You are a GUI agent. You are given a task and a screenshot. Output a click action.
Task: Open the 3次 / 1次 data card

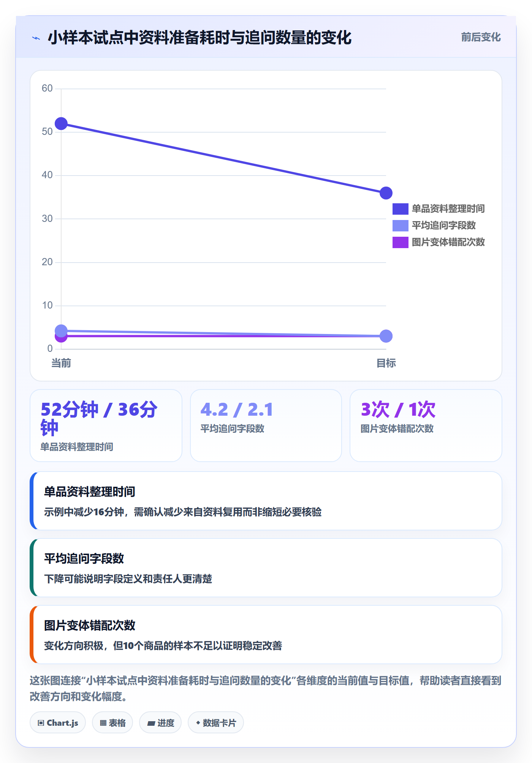point(426,426)
